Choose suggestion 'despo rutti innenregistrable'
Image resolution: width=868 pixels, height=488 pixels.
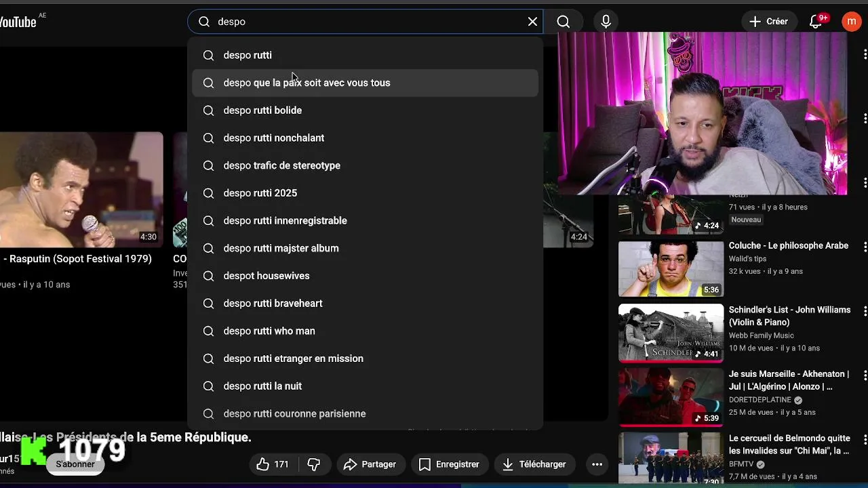click(x=366, y=220)
